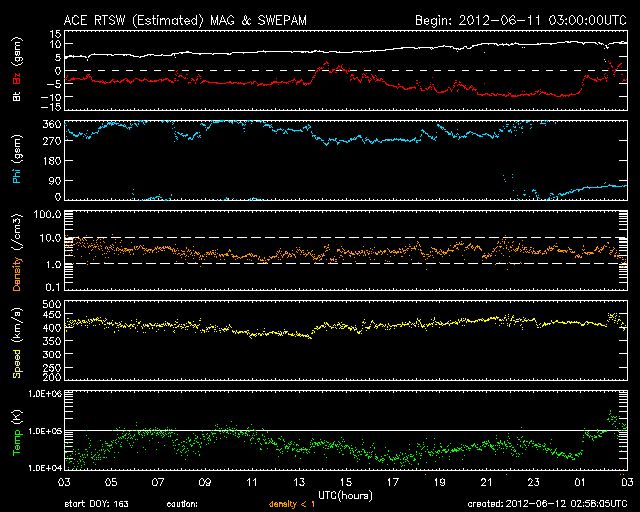Select the 'Begin: 2012-06-11 03:00:00UTC' header text
This screenshot has width=640, height=512.
pos(521,20)
